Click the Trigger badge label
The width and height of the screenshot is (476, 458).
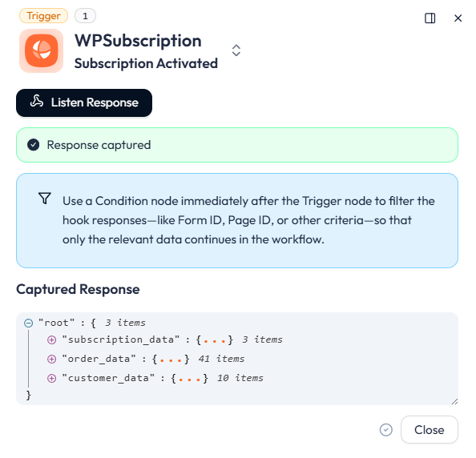(43, 16)
